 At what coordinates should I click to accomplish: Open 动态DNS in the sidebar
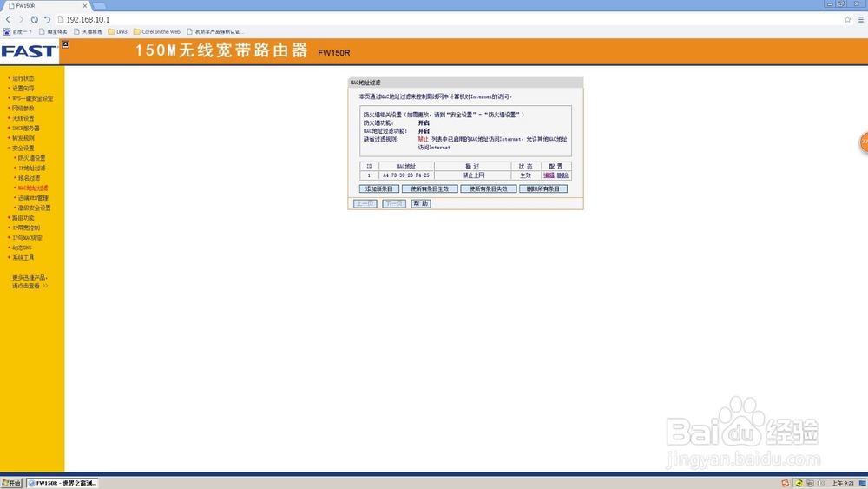point(22,248)
